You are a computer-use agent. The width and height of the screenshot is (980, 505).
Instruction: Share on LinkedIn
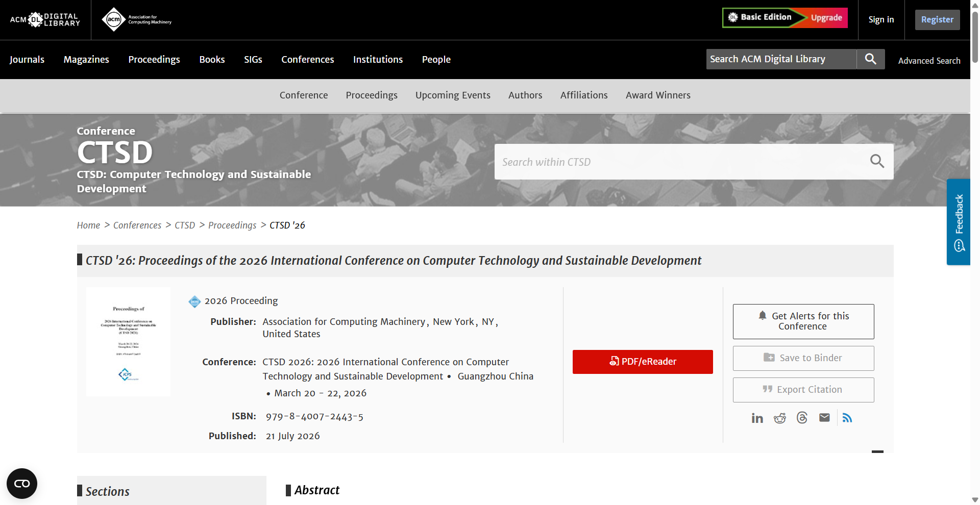coord(757,418)
